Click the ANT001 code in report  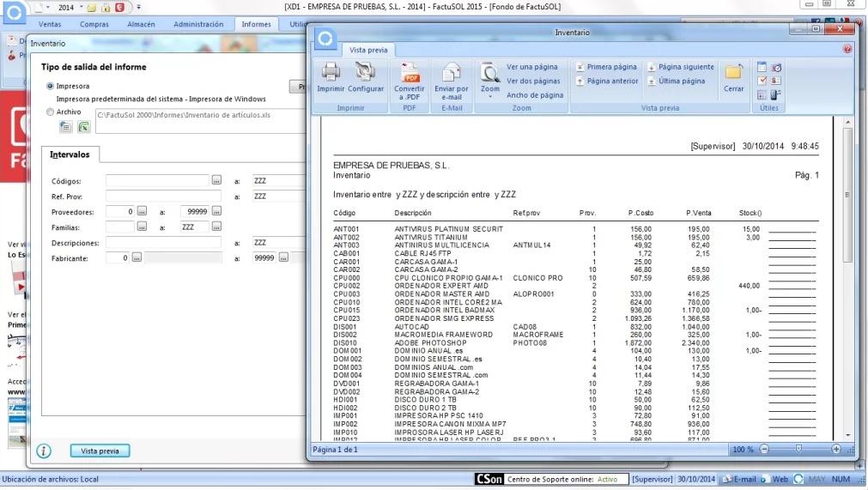coord(346,229)
